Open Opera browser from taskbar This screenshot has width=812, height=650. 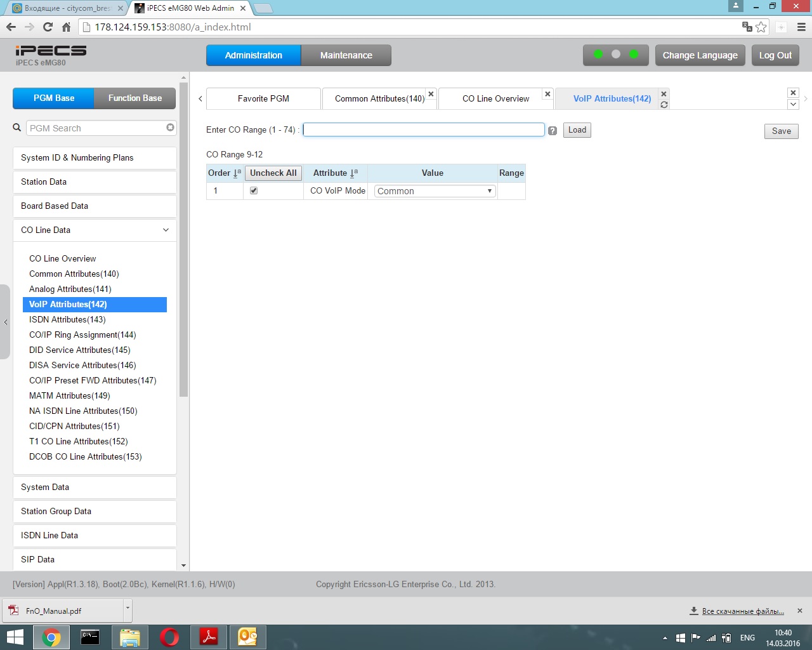169,637
